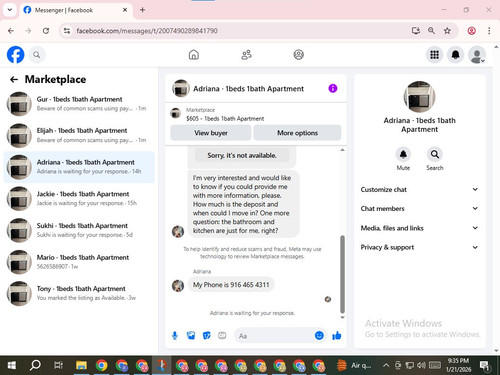Choose a sticker icon in composer
Screen dimensions: 500x375
(x=207, y=336)
